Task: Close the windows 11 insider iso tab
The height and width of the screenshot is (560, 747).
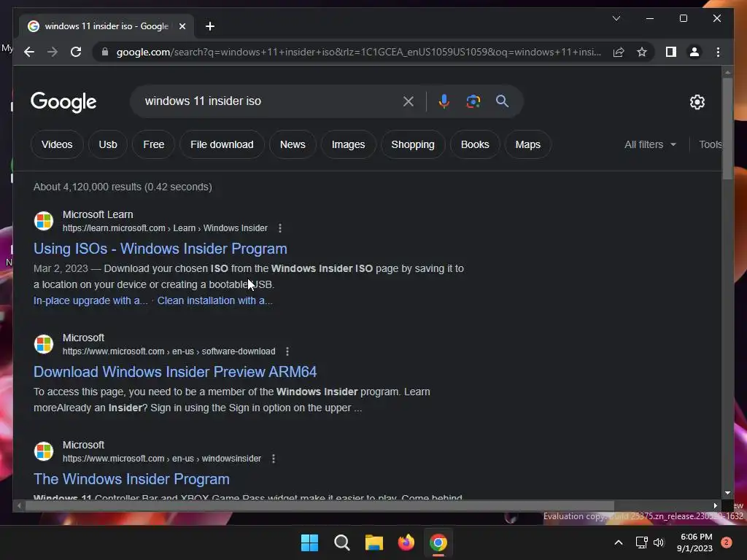Action: [182, 26]
